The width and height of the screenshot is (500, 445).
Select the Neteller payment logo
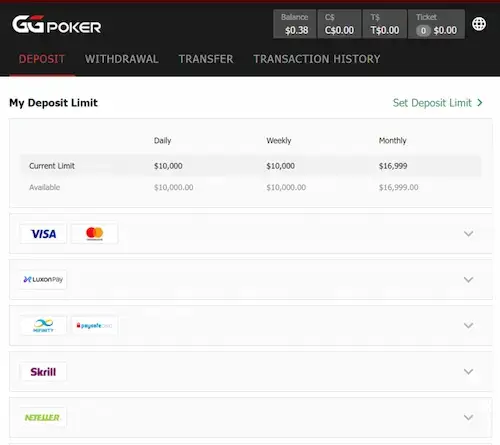coord(43,417)
